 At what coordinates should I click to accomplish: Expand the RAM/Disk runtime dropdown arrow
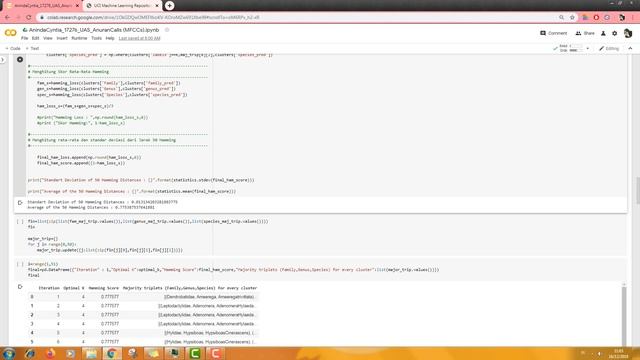588,48
